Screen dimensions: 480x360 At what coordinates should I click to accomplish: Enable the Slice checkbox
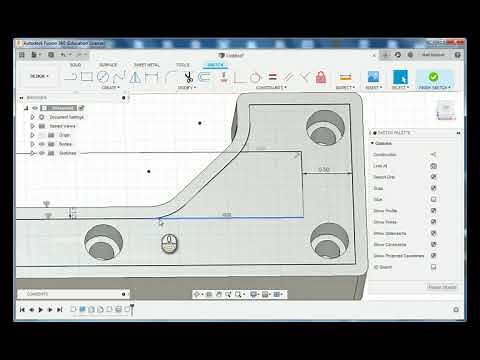[x=433, y=199]
